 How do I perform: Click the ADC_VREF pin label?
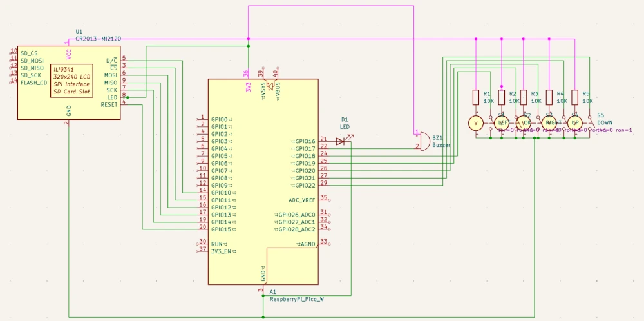pyautogui.click(x=302, y=200)
